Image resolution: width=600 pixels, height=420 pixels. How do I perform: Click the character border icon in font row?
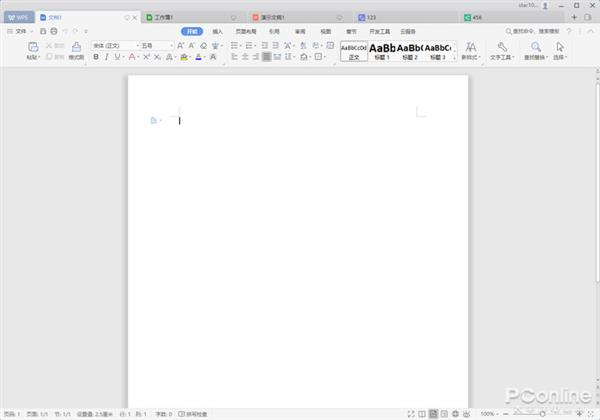click(x=213, y=57)
